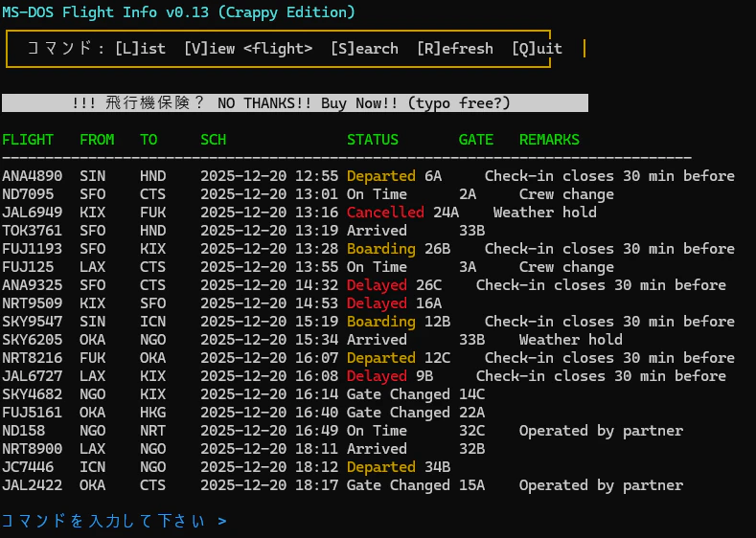Click gate 15A on the JAL2422 row
756x538 pixels.
pos(472,485)
